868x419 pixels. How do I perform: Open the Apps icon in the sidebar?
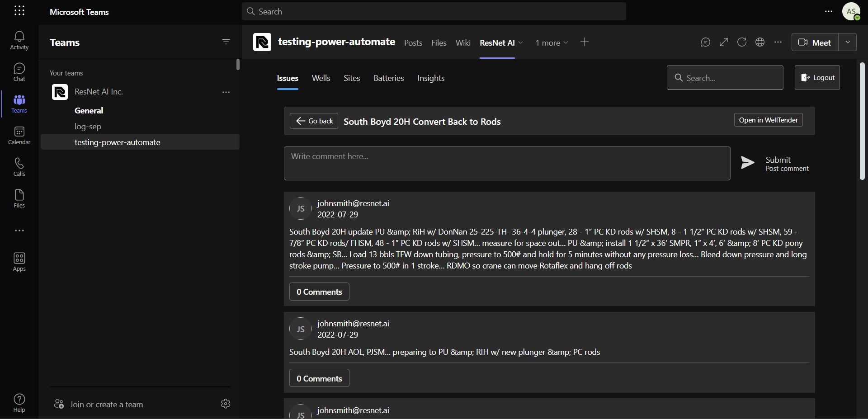(x=19, y=261)
